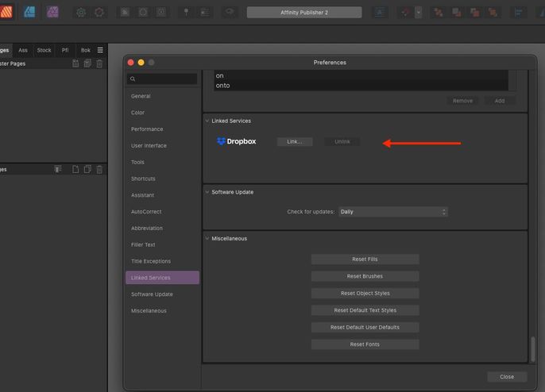Click the Reset Fonts button
Image resolution: width=545 pixels, height=392 pixels.
(x=365, y=344)
